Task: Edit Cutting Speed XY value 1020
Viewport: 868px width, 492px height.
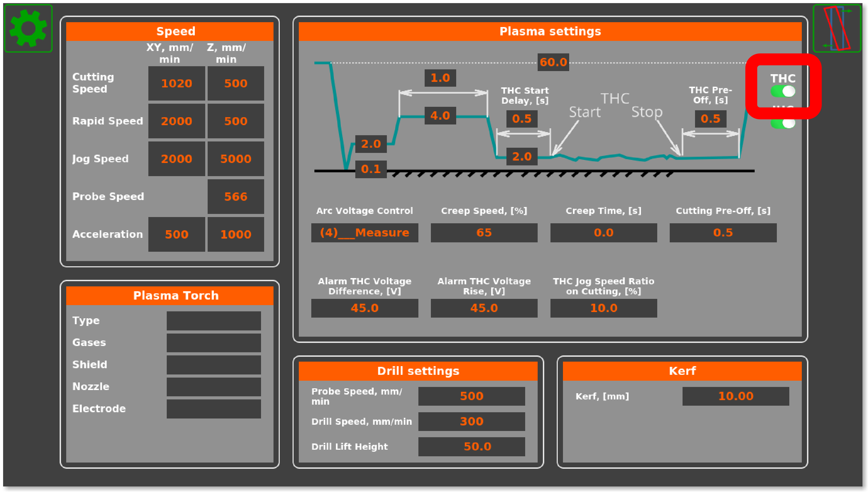Action: click(x=176, y=84)
